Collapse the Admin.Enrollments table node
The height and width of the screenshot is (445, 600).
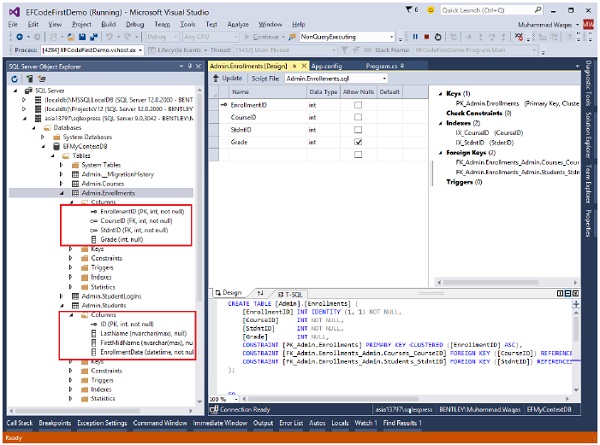pyautogui.click(x=61, y=193)
